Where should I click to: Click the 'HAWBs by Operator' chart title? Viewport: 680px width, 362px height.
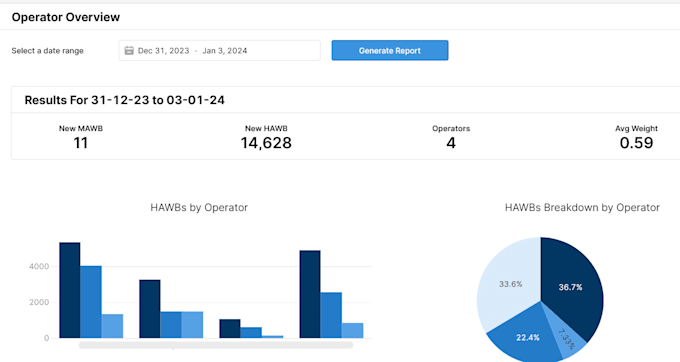click(199, 208)
